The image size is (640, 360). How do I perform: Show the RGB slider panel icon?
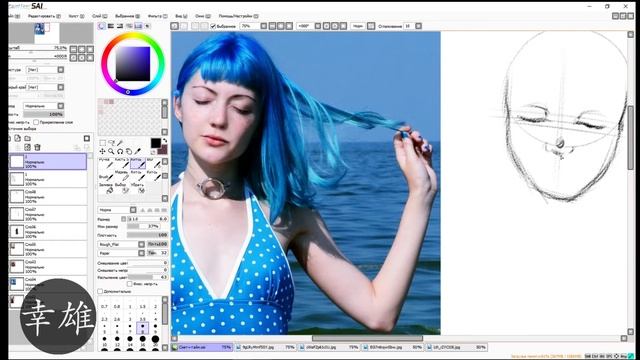pyautogui.click(x=111, y=26)
